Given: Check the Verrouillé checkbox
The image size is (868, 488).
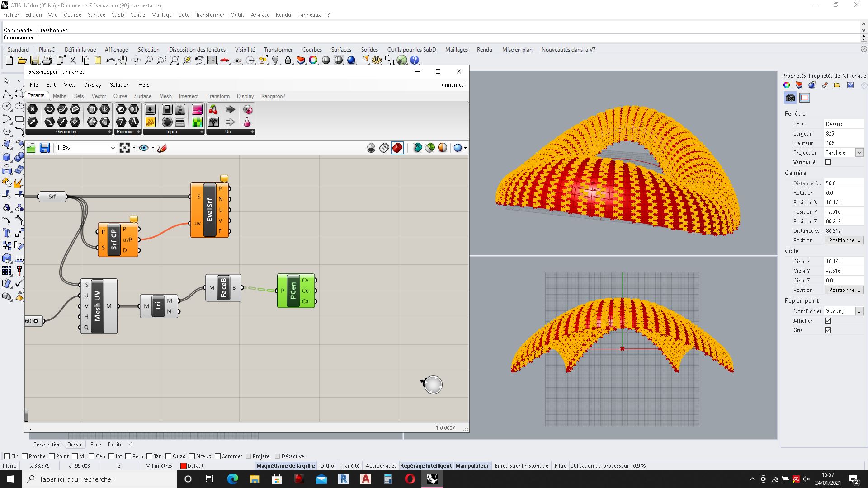Looking at the screenshot, I should point(828,162).
